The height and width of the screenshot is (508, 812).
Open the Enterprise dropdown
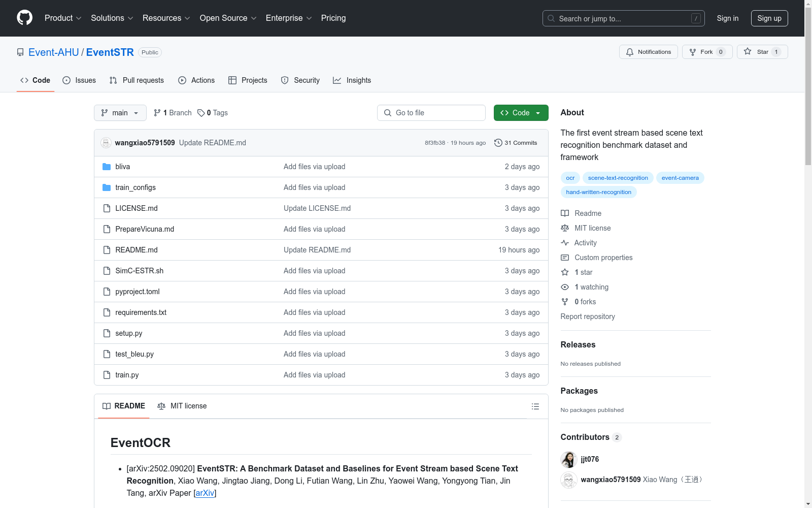coord(289,18)
